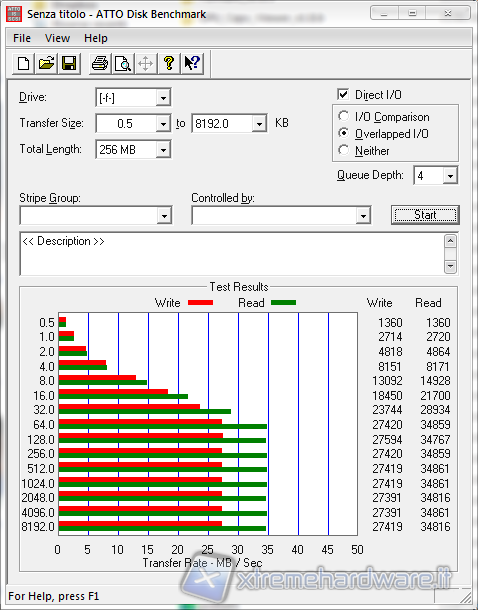Save results with the floppy disk icon
The height and width of the screenshot is (610, 478).
click(69, 63)
